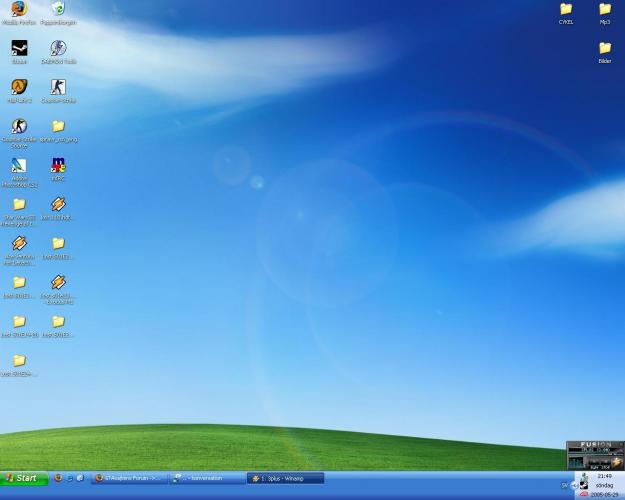Open the Papperskorgen recycle bin icon
This screenshot has height=500, width=625.
tap(58, 13)
